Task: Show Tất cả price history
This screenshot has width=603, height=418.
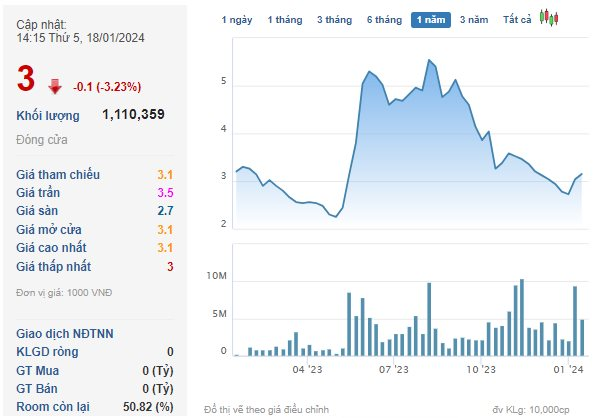Action: coord(517,20)
